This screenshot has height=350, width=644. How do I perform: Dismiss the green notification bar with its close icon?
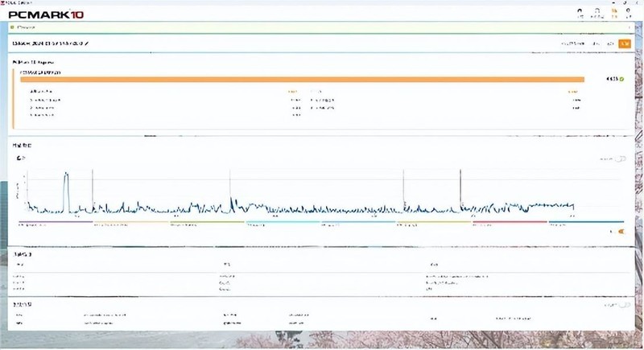(x=629, y=27)
